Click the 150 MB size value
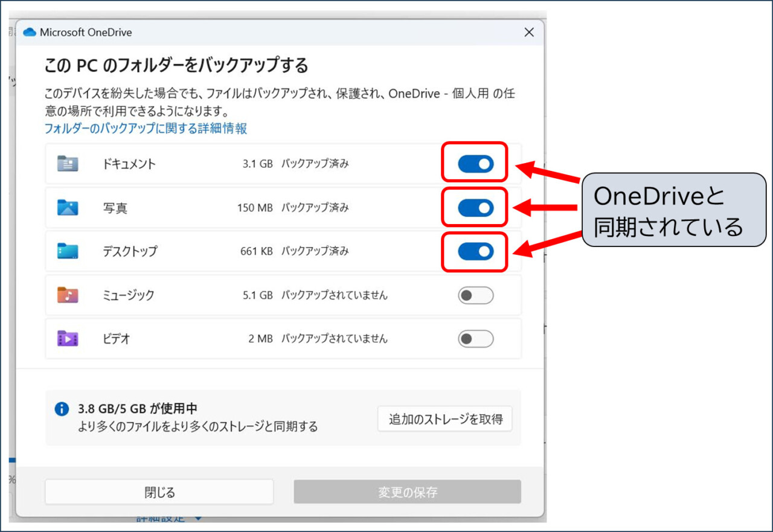This screenshot has height=532, width=773. (255, 208)
